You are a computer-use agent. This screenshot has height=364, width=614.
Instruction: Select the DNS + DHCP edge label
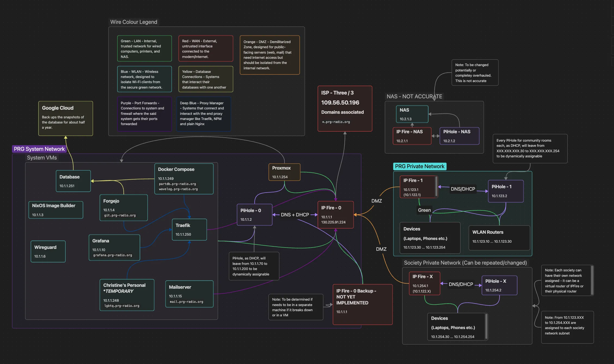295,215
